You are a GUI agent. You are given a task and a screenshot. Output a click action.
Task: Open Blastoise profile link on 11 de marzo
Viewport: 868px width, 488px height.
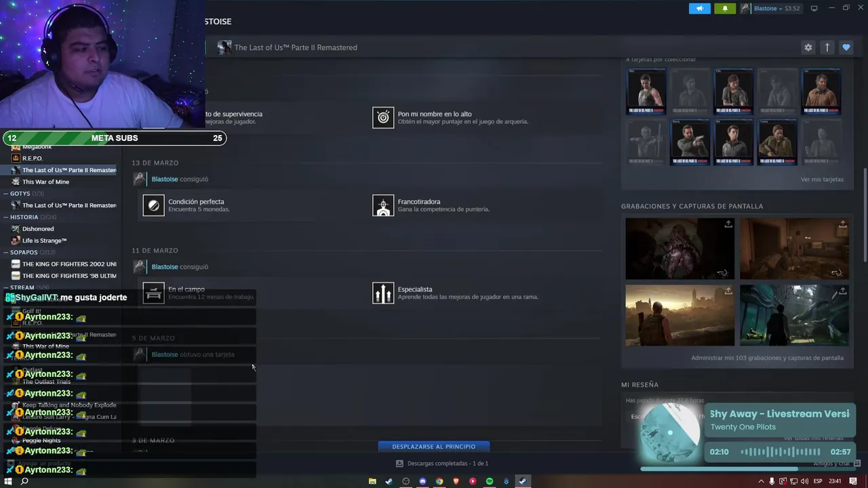click(165, 266)
